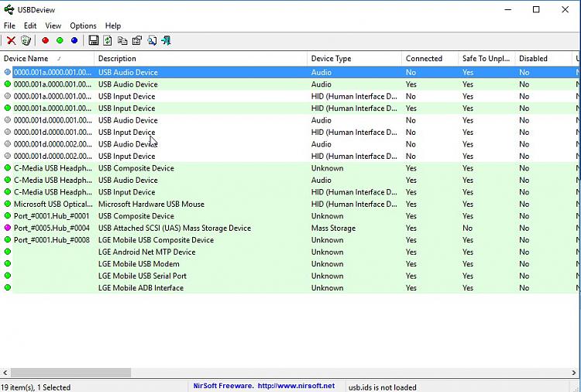Viewport: 581px width, 392px height.
Task: Click the USBDeview app icon in title bar
Action: pos(9,9)
